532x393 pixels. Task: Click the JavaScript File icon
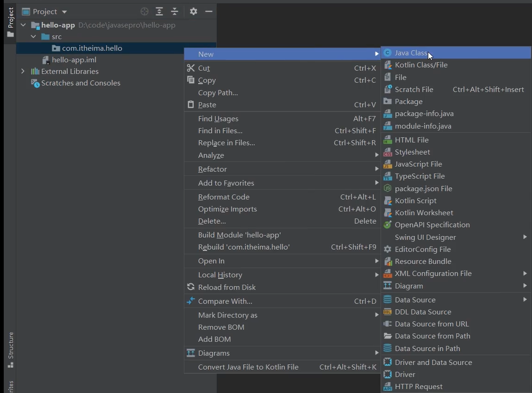(387, 164)
